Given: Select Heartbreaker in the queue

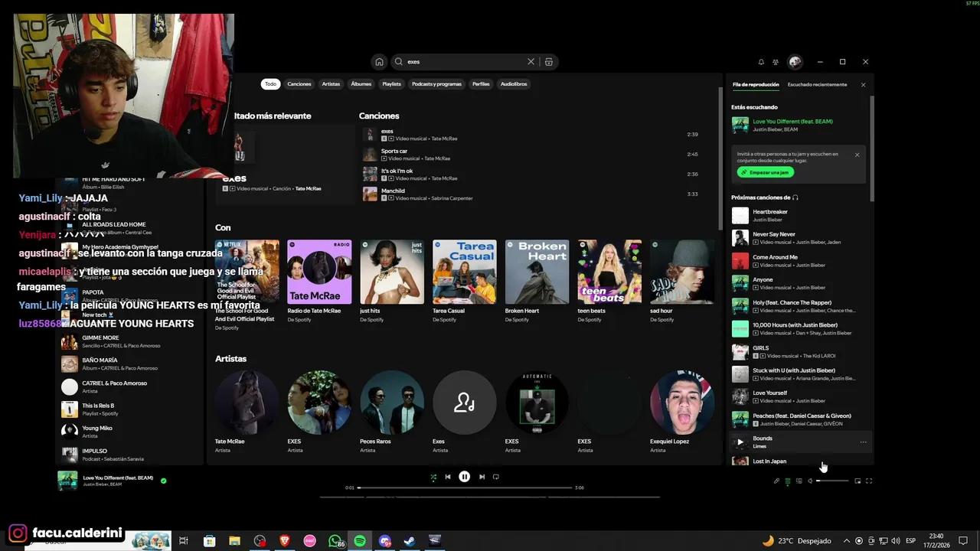Looking at the screenshot, I should 799,216.
